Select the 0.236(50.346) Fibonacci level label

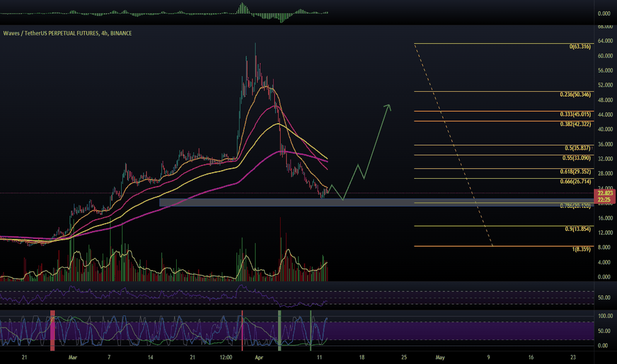pos(575,95)
